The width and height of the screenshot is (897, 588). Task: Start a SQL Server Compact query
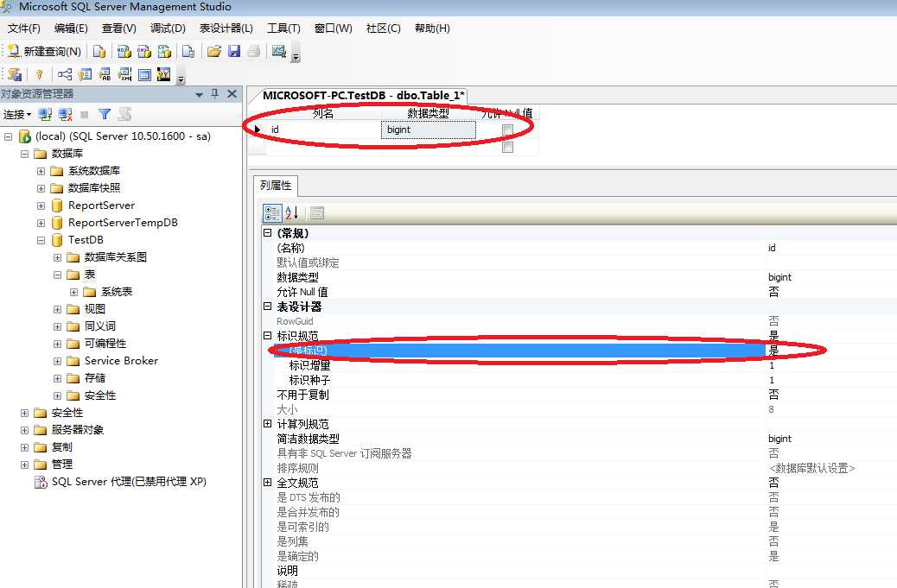pyautogui.click(x=188, y=52)
